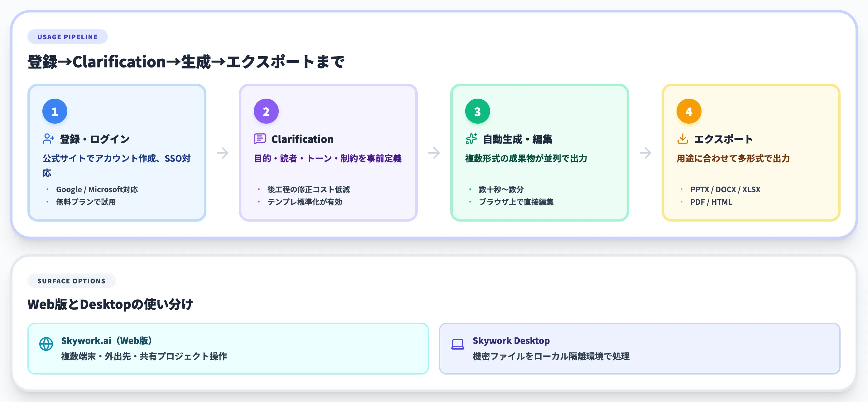The image size is (868, 402).
Task: Click the bullet Google / Microsoft対応
Action: [x=97, y=189]
